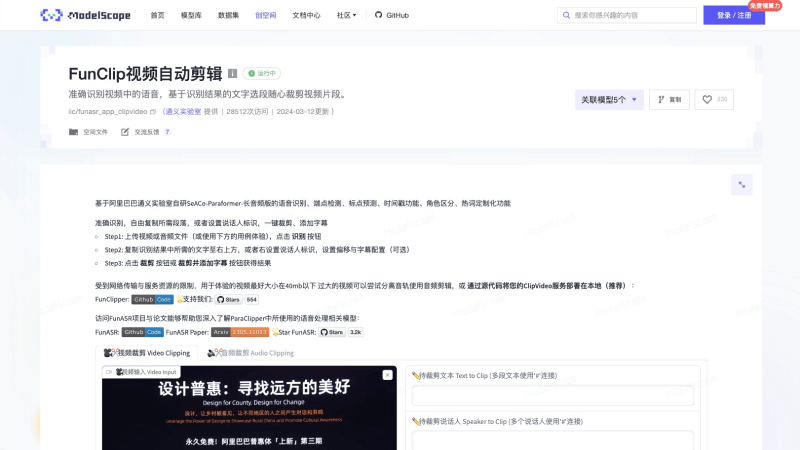Expand the 社区 community menu
This screenshot has height=450, width=800.
(x=347, y=16)
